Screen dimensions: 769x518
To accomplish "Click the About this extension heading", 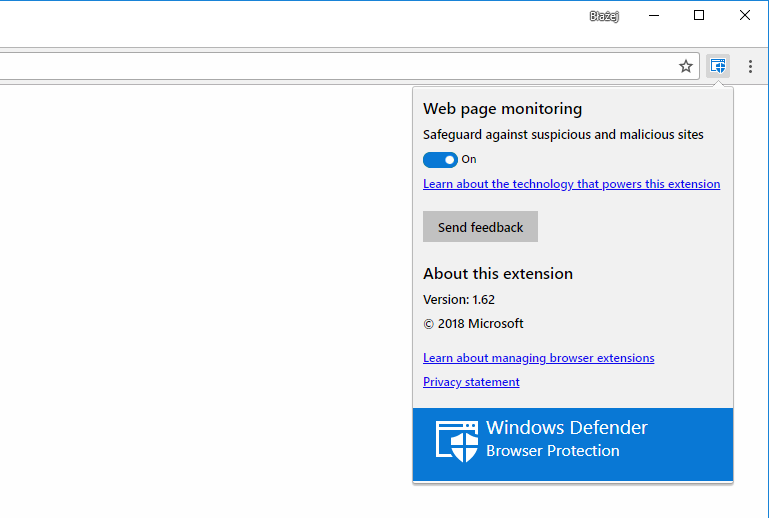I will pos(498,274).
